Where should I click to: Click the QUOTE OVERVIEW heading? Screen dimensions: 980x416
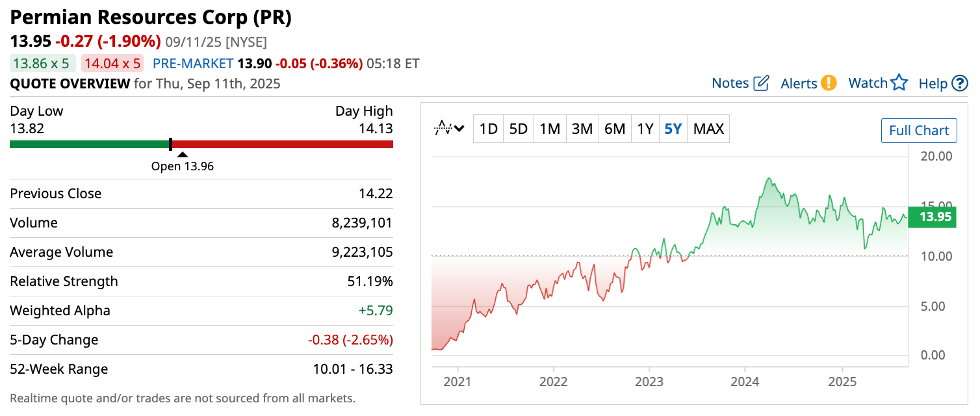[x=70, y=83]
